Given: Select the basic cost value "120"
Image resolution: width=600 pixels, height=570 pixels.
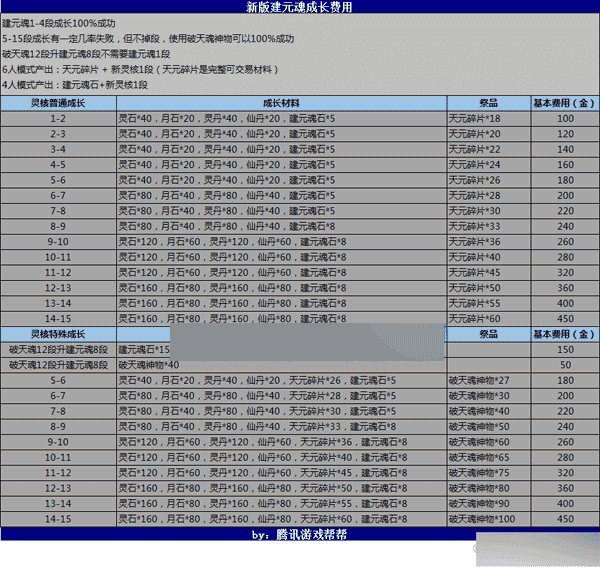Looking at the screenshot, I should 565,134.
